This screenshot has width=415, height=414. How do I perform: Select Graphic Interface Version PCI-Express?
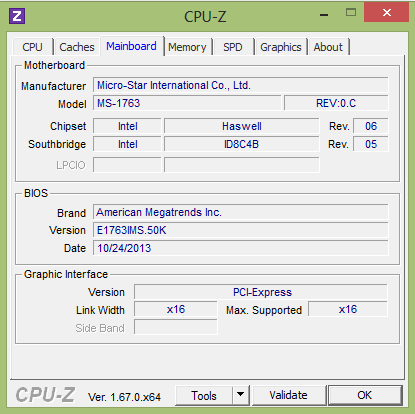click(261, 292)
